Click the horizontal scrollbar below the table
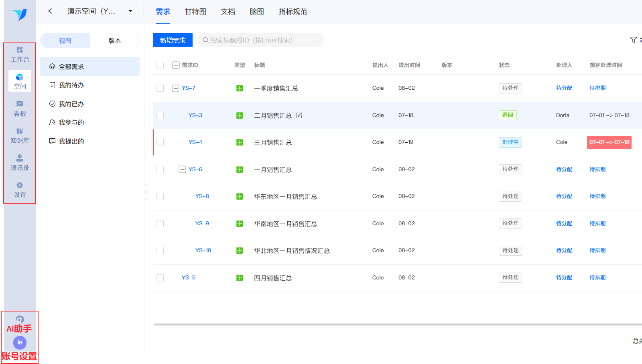This screenshot has height=364, width=642. (397, 324)
